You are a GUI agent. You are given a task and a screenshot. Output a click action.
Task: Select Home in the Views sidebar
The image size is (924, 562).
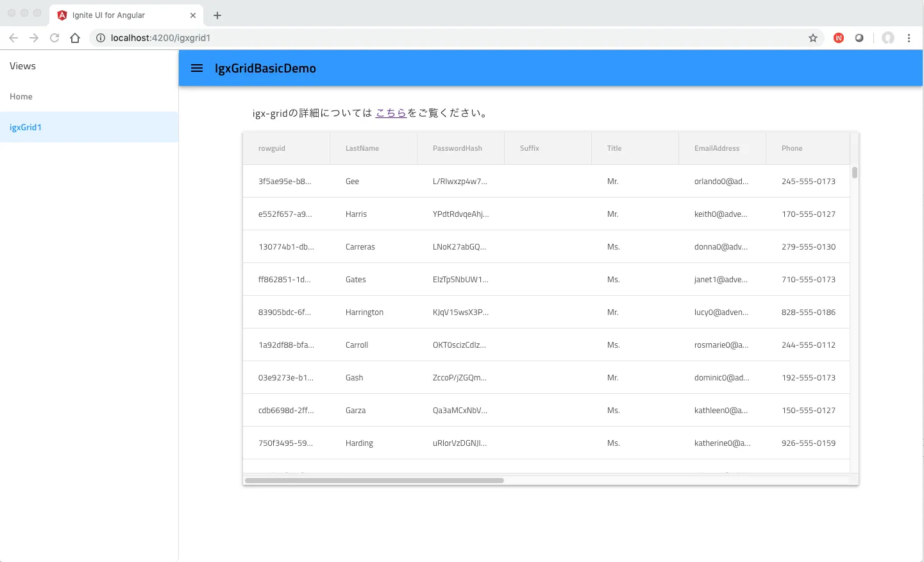(21, 96)
